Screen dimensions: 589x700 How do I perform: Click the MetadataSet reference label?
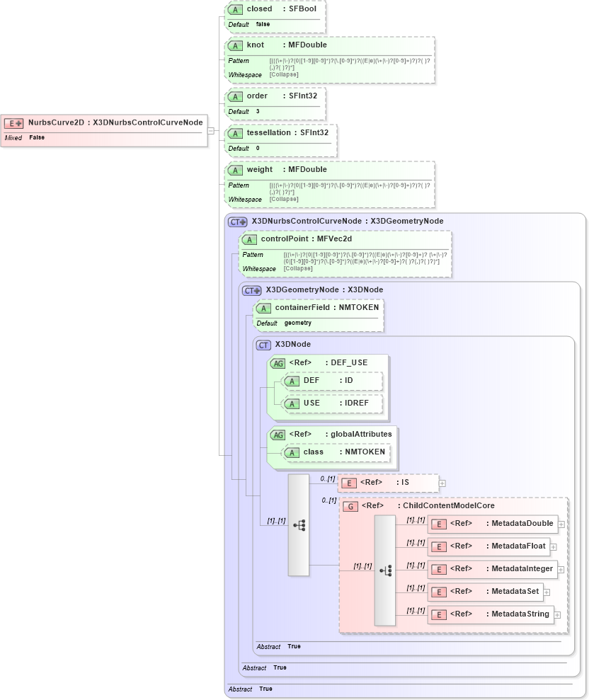(494, 591)
